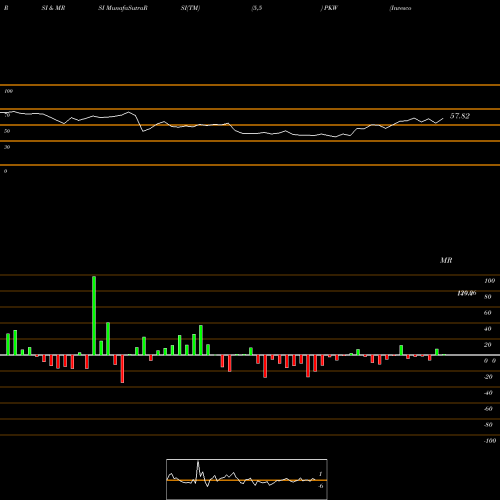Viewport: 500px width, 500px height.
Task: Click the MR axis label 40
Action: pos(488,329)
